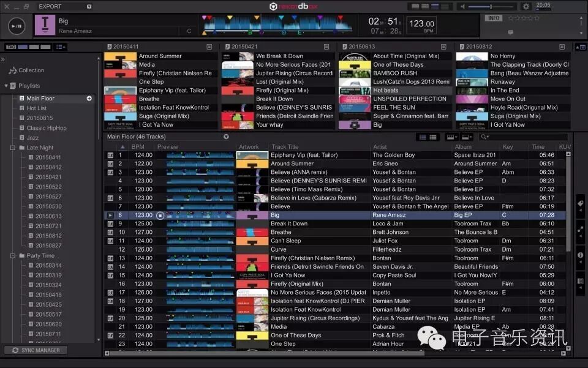588x368 pixels.
Task: Select the 20150421 palette header
Action: click(244, 47)
